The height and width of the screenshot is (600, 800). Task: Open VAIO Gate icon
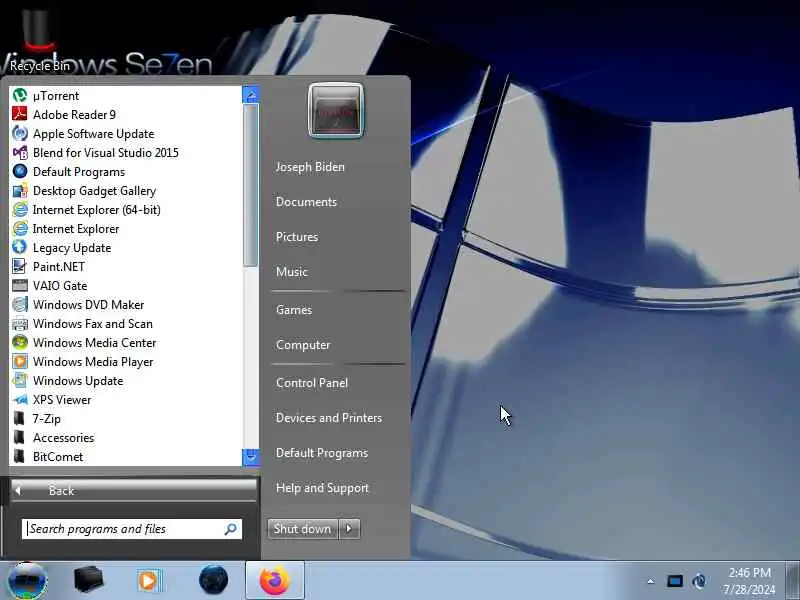pyautogui.click(x=20, y=286)
